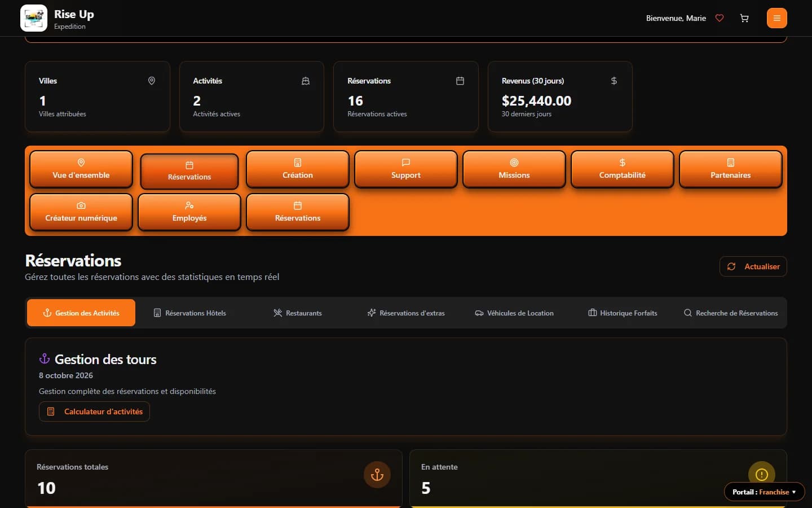Click the calendar icon in Réservations card
Screen dimensions: 812x508
pos(460,81)
